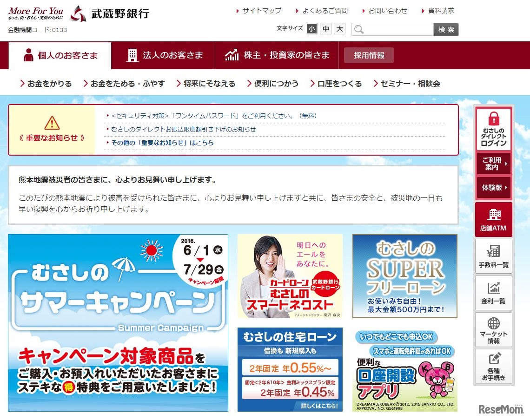Expand the お金をかりる menu
Viewport: 530px width, 420px height.
point(46,84)
